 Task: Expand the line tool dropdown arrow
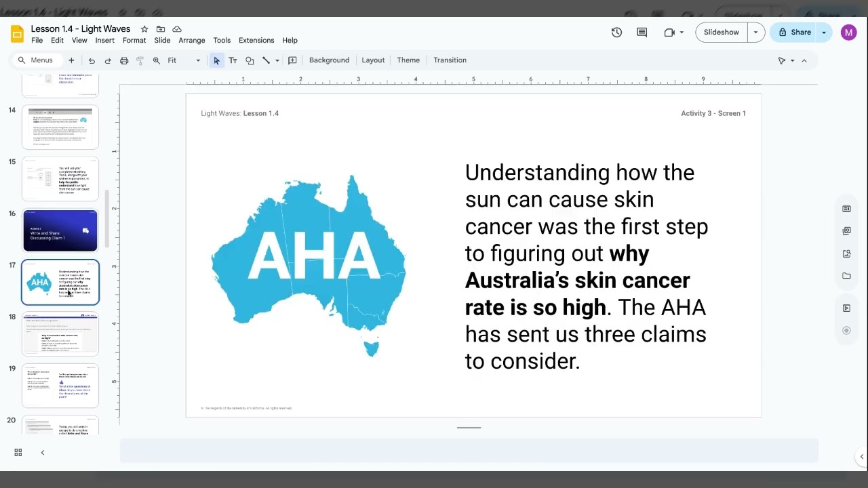277,60
